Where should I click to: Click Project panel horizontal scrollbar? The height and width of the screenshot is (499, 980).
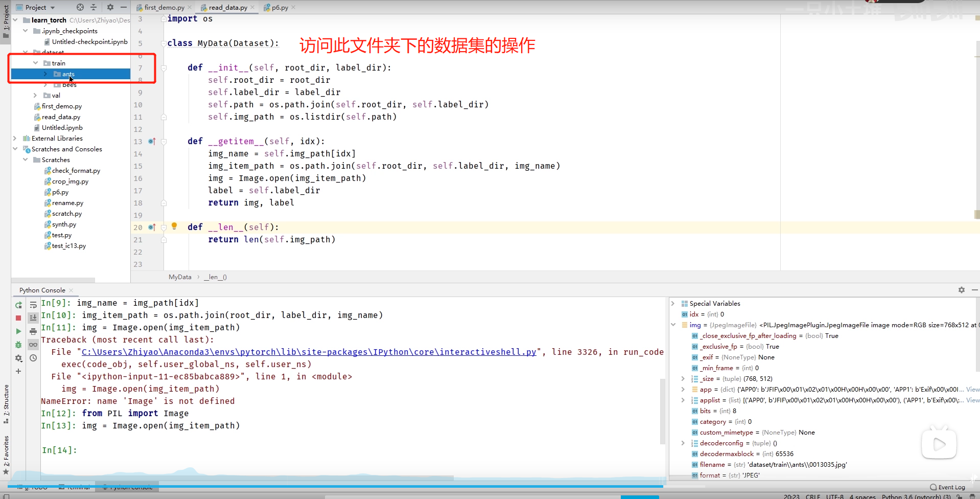[53, 280]
